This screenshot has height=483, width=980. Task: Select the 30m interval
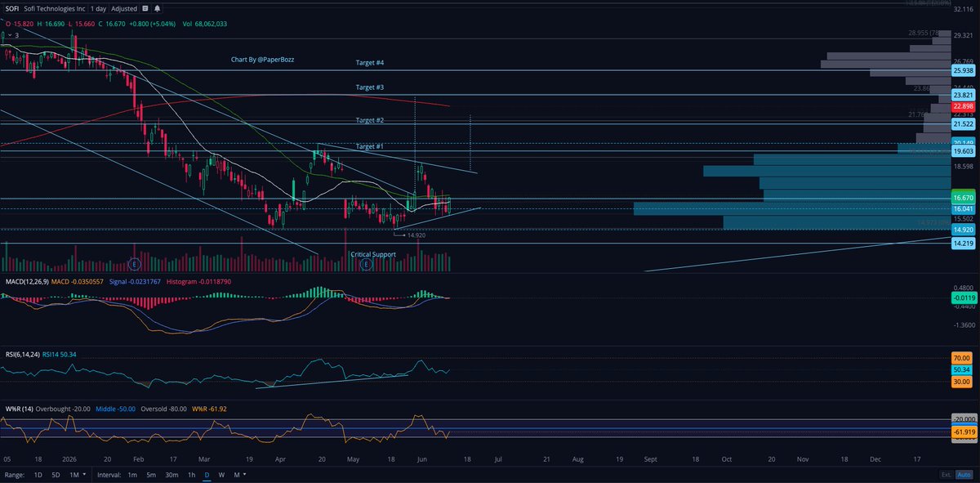172,474
